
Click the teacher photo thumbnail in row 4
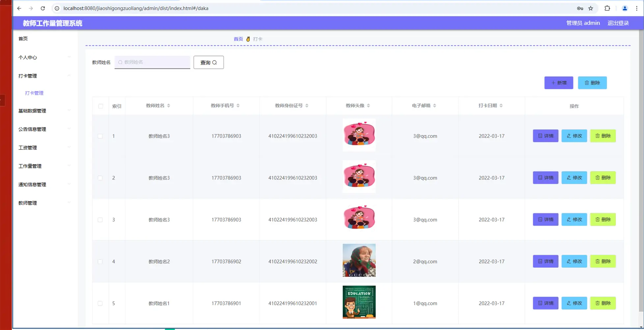click(x=359, y=260)
